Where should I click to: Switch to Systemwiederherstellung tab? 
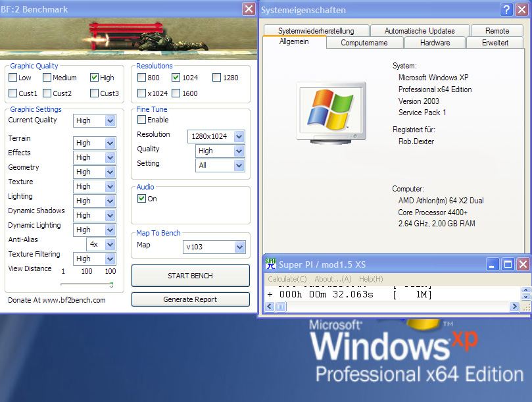(316, 30)
